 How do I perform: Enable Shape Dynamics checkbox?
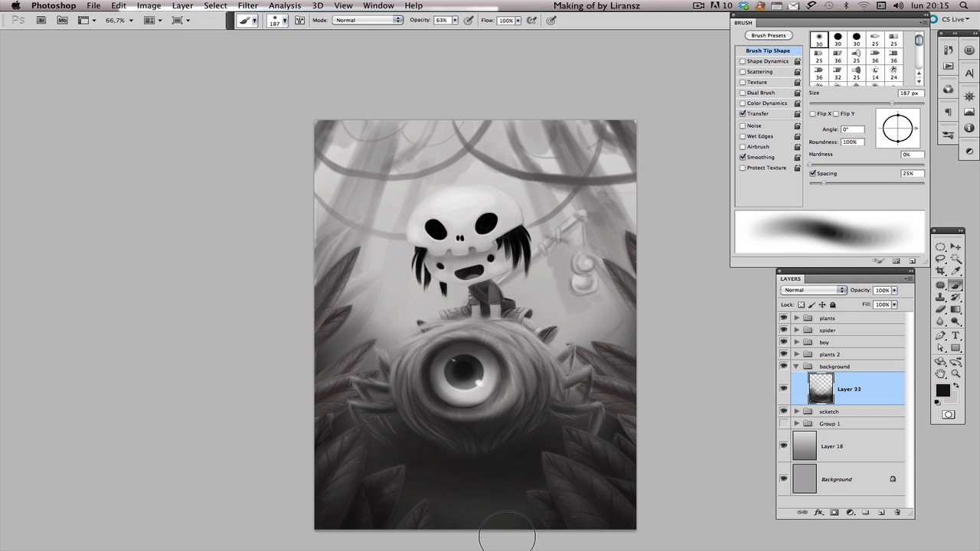(743, 61)
